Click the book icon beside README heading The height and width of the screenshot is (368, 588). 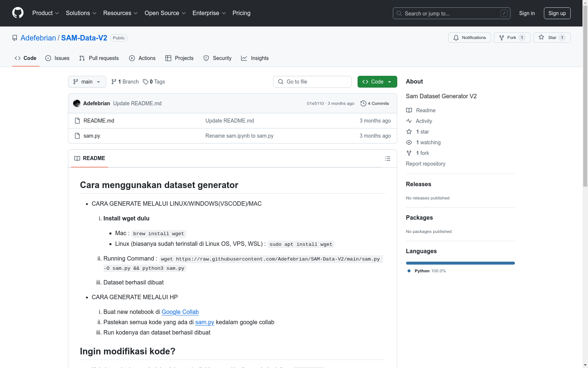click(77, 158)
